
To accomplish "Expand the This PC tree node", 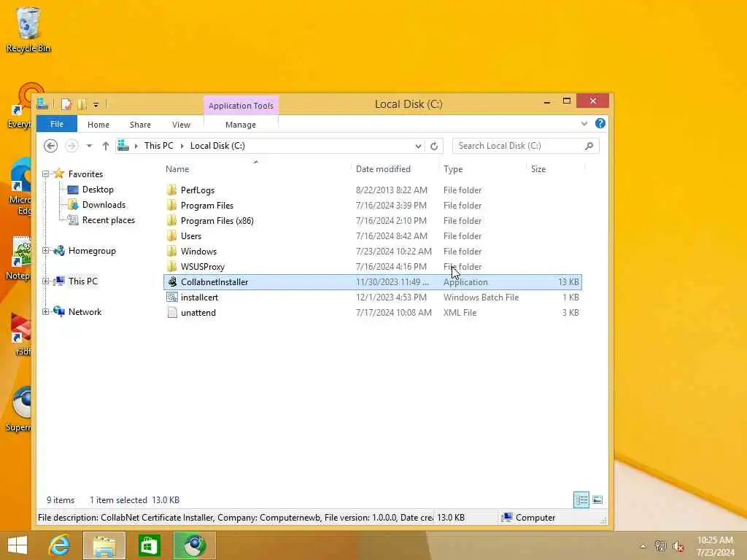I will click(46, 281).
